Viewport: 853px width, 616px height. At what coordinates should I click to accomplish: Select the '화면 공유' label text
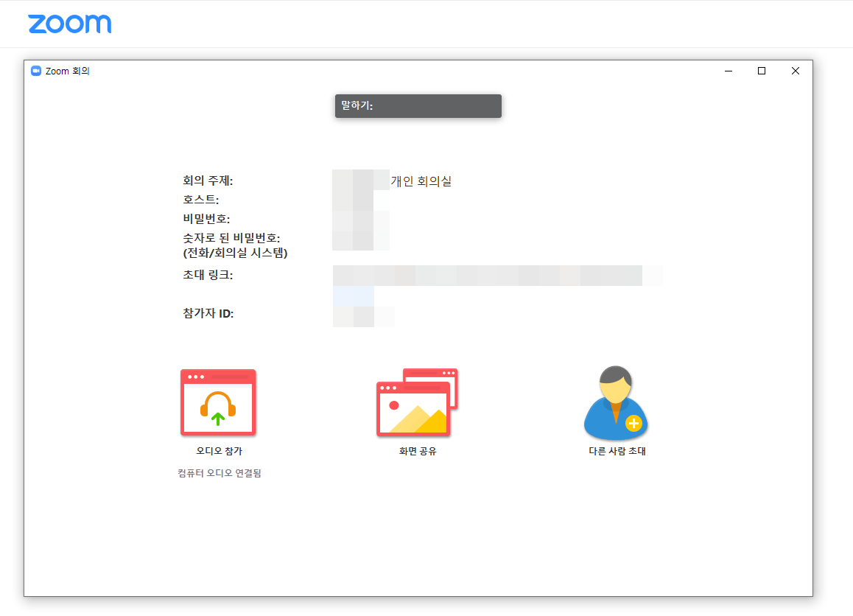(x=418, y=451)
